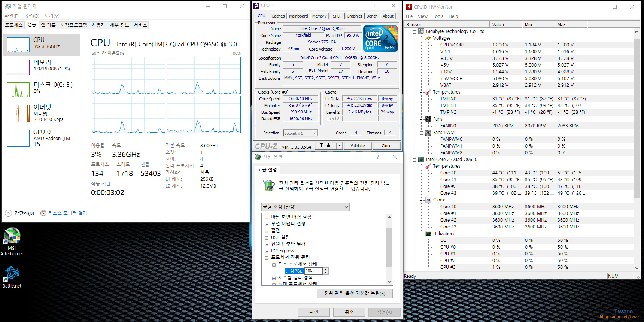The height and width of the screenshot is (322, 644).
Task: Select the 메모리 graph in Task Manager sidebar
Action: point(18,67)
